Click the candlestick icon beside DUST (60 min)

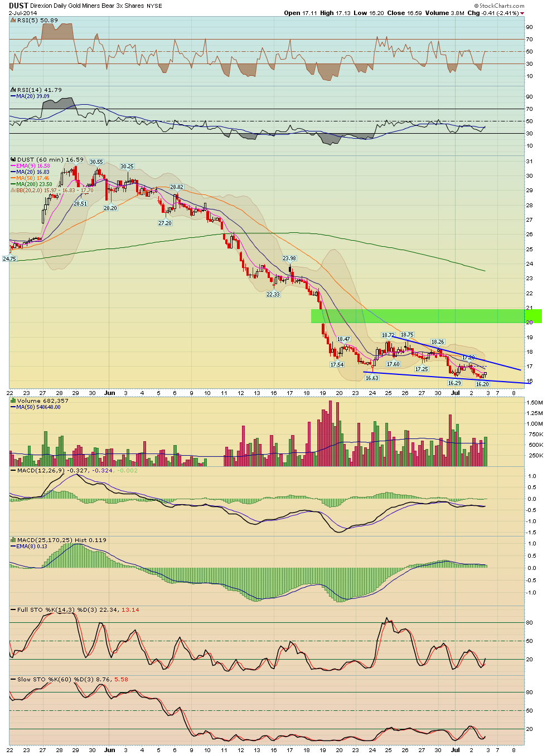click(13, 159)
